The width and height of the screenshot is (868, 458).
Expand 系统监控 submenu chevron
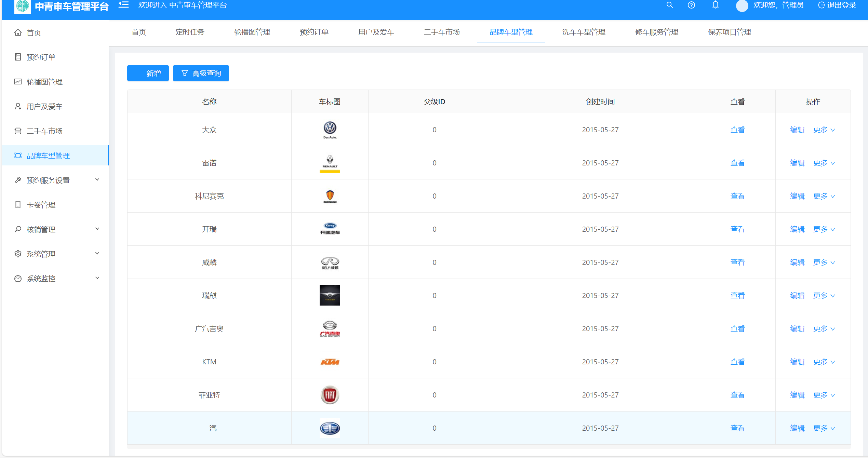point(97,278)
